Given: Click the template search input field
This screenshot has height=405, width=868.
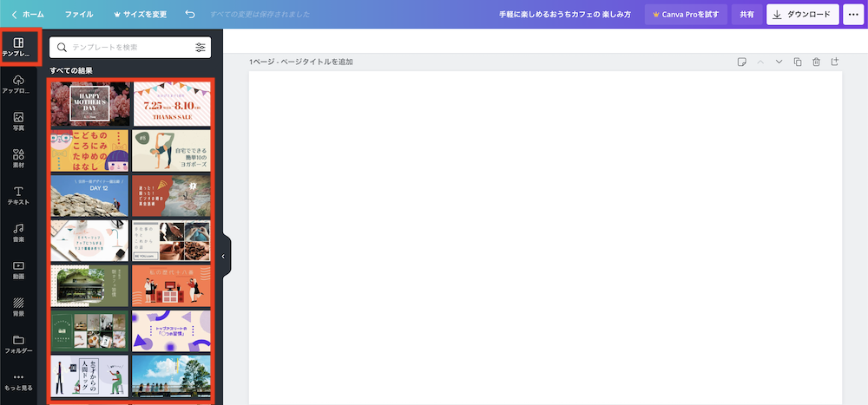Looking at the screenshot, I should click(x=122, y=47).
